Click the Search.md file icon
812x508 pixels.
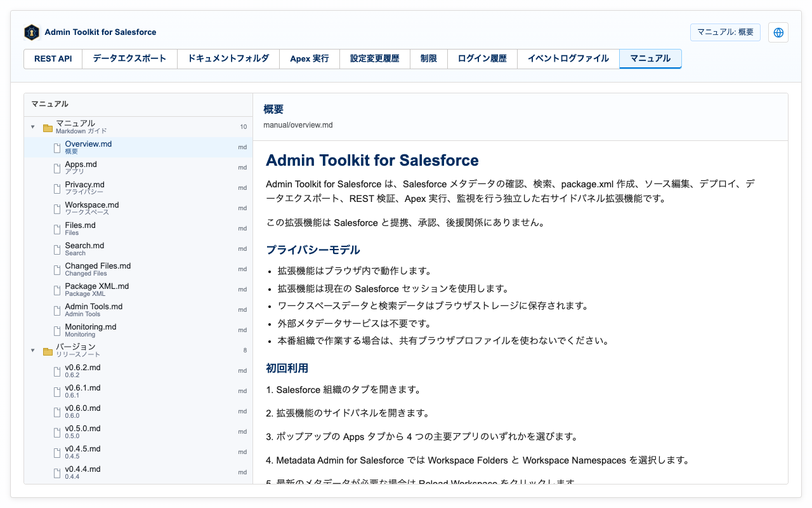coord(57,249)
